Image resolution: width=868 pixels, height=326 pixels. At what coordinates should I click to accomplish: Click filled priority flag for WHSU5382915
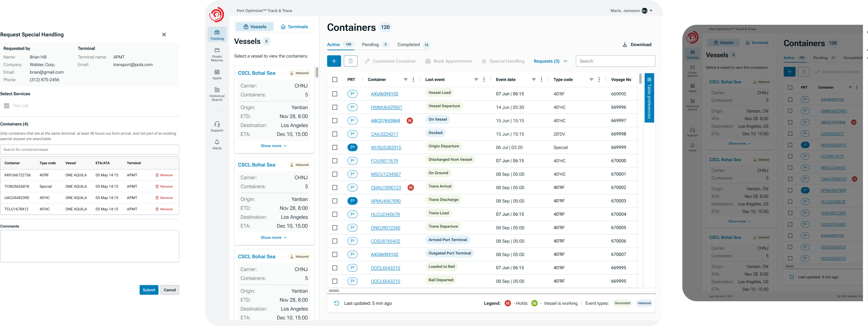[x=352, y=148]
